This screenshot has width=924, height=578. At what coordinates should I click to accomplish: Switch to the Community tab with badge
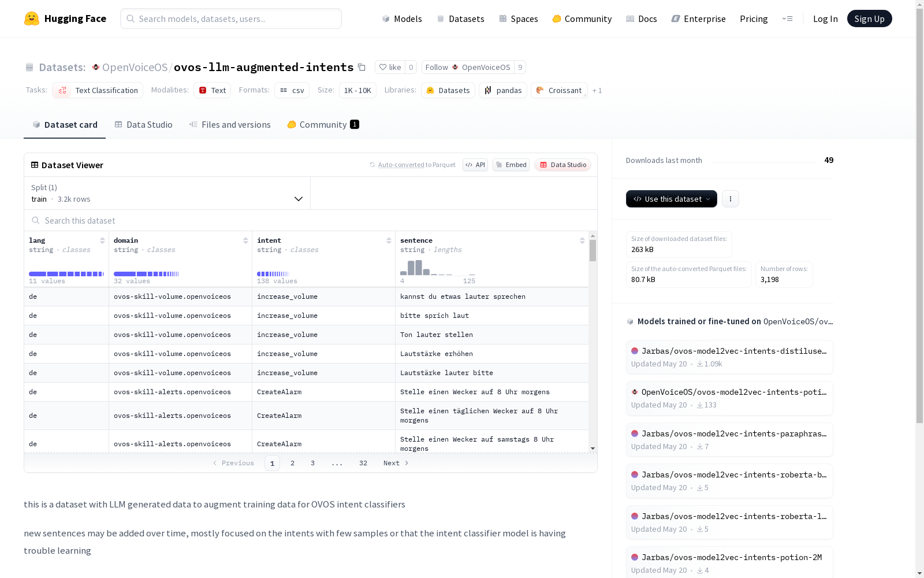323,125
